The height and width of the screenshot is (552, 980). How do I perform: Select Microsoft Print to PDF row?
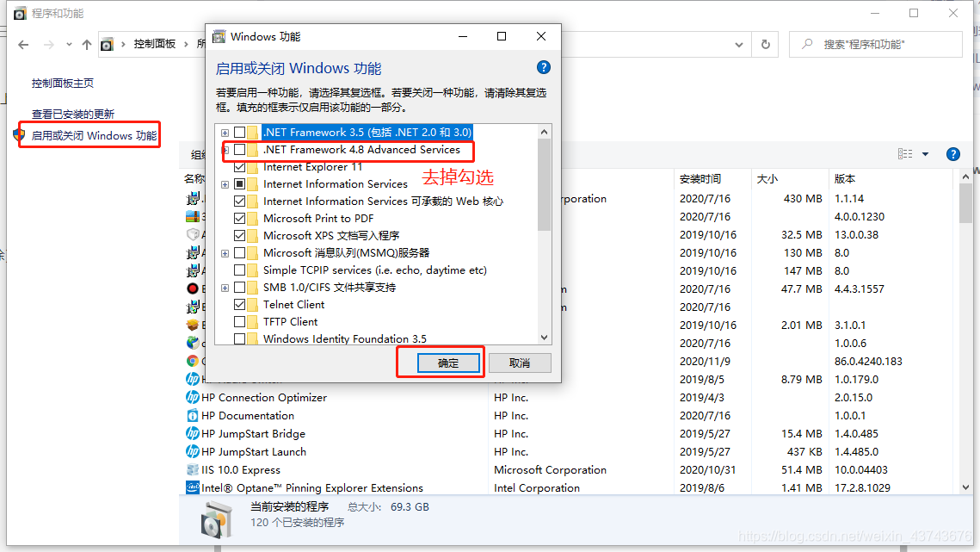coord(318,219)
